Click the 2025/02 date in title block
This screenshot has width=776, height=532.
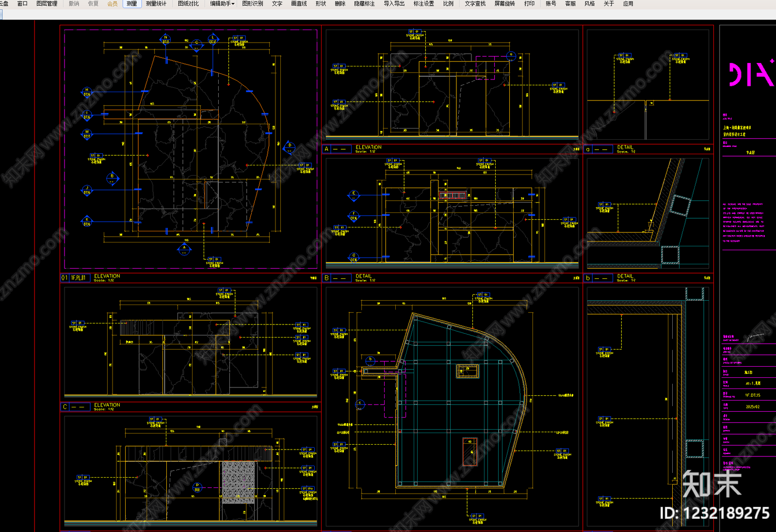(x=753, y=407)
